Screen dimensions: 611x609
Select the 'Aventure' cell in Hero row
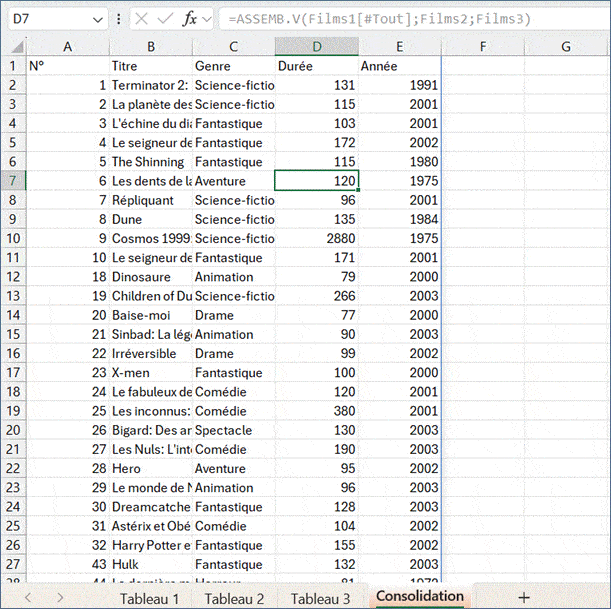[x=233, y=468]
